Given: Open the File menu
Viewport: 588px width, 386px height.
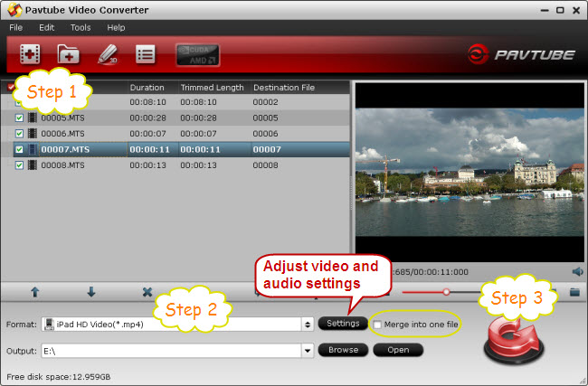Looking at the screenshot, I should pos(15,28).
